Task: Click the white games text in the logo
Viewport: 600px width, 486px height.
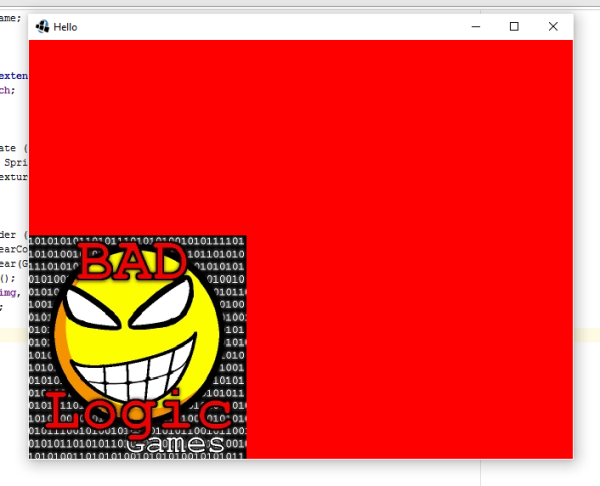Action: (176, 442)
